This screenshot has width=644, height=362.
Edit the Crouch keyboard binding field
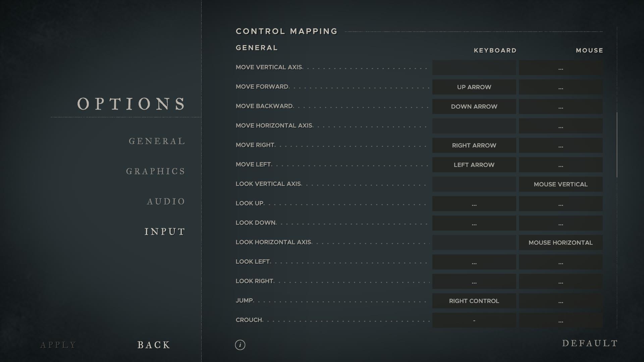coord(474,320)
